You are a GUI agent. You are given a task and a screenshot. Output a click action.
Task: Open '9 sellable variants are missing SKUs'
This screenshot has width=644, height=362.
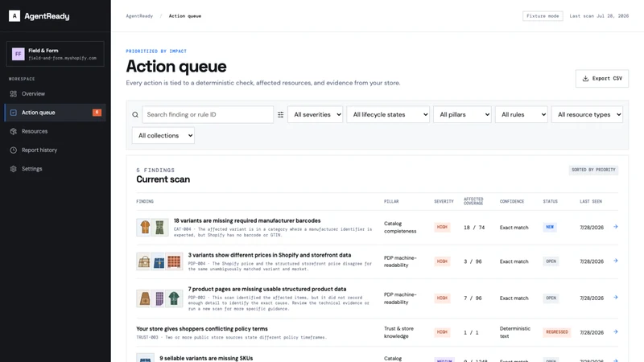[206, 358]
